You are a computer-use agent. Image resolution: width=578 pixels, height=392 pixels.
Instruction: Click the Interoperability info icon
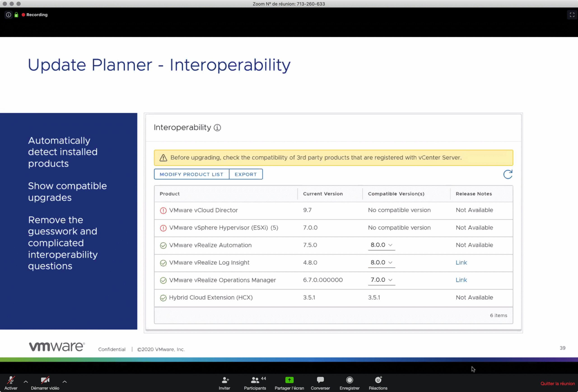[217, 128]
